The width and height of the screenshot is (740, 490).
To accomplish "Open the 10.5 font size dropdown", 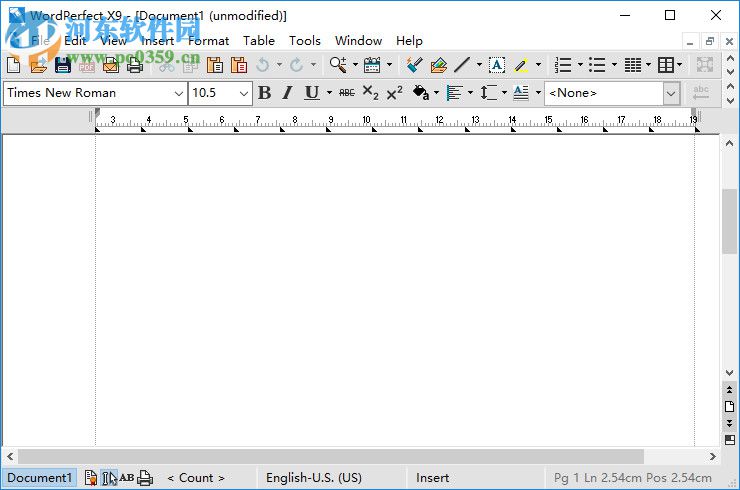I will tap(244, 93).
